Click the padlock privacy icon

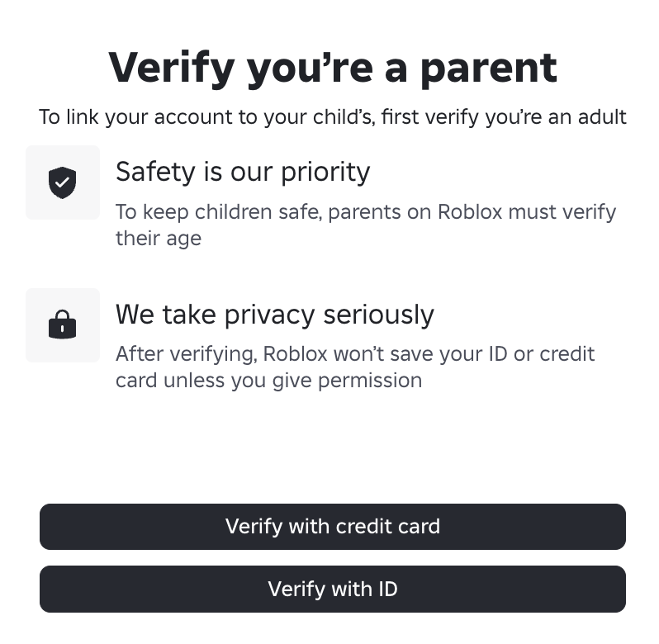coord(62,325)
